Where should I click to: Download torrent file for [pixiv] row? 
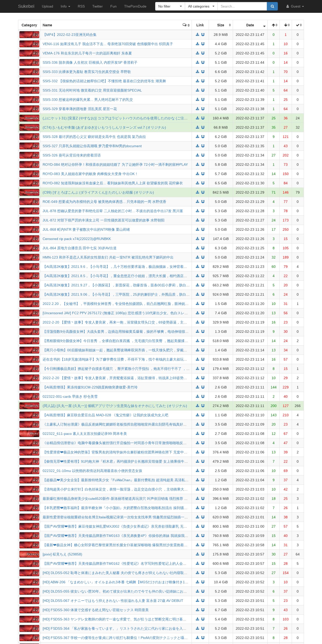197,554
